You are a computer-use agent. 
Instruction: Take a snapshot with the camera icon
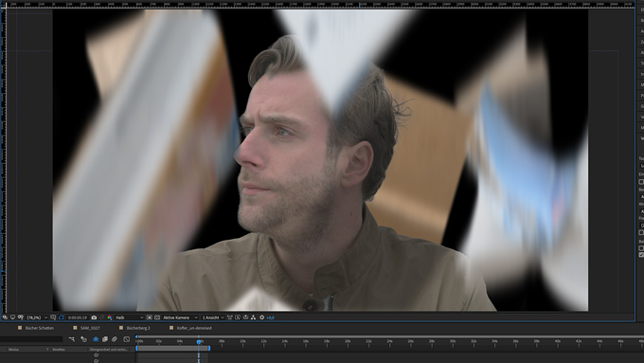[94, 318]
